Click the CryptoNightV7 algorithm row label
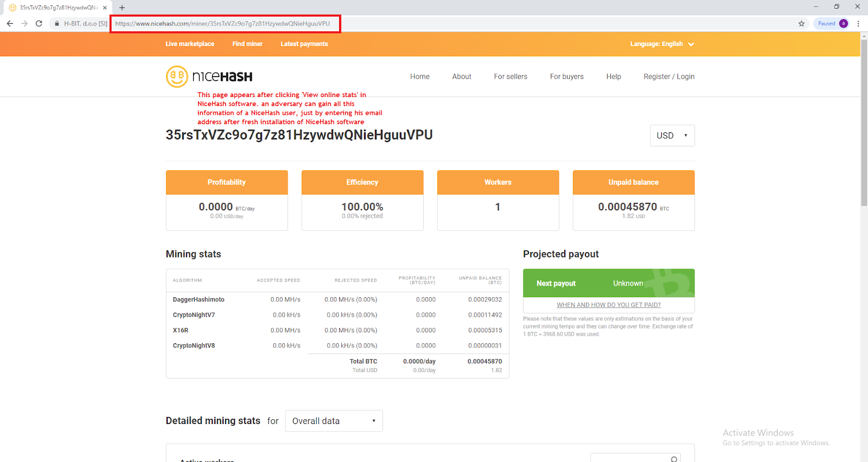 (194, 315)
